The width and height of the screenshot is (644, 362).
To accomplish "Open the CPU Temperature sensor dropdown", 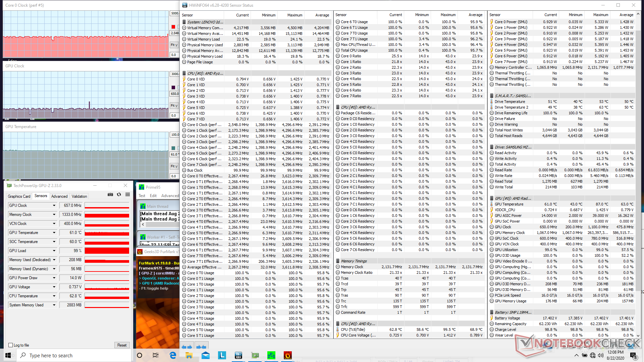I will pyautogui.click(x=54, y=296).
